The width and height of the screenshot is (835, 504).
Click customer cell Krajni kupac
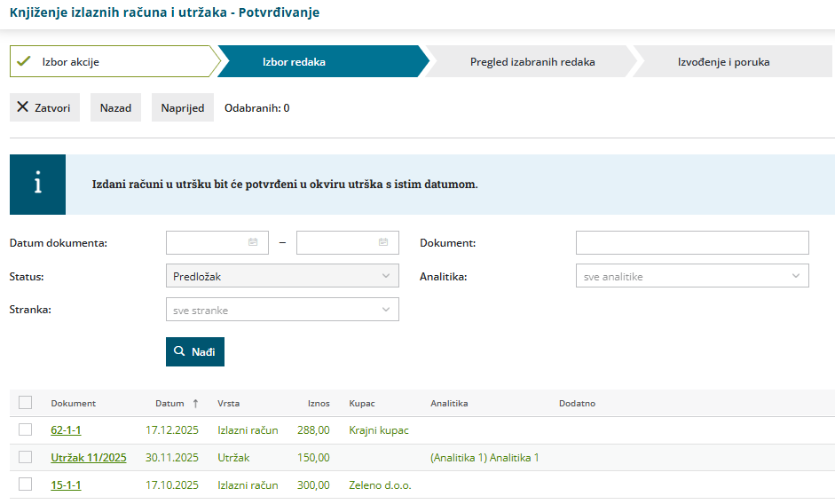coord(379,430)
